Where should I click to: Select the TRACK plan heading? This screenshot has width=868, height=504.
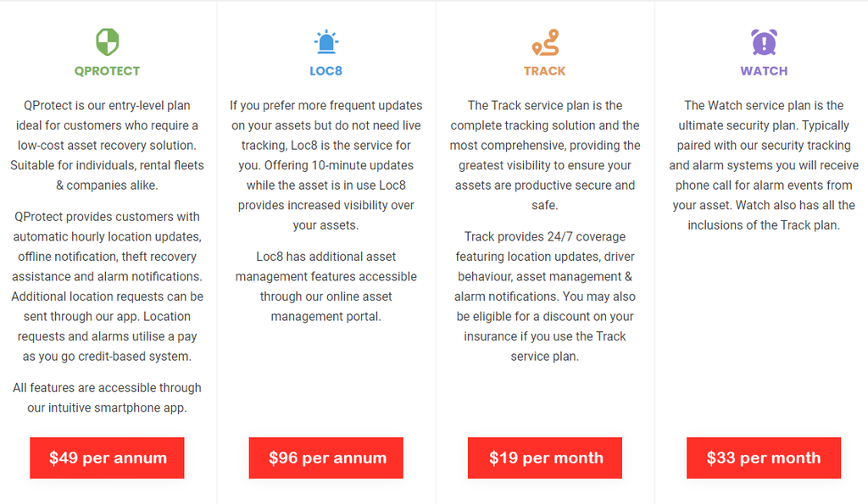click(x=545, y=71)
